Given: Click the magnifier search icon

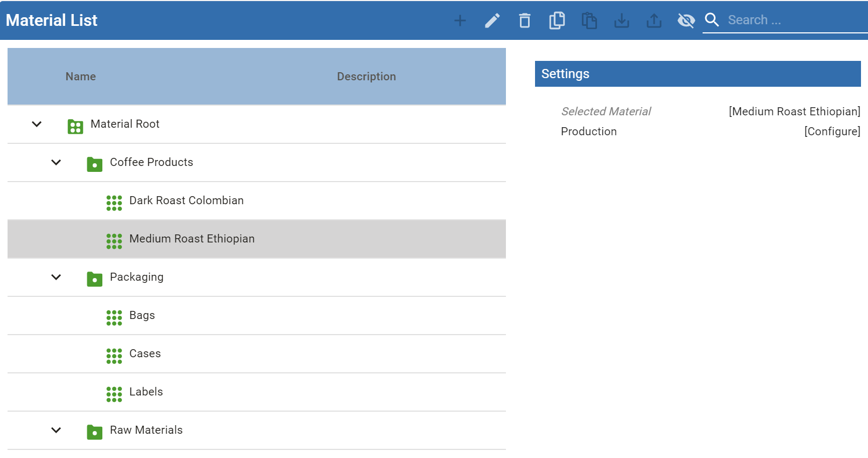Looking at the screenshot, I should click(712, 20).
